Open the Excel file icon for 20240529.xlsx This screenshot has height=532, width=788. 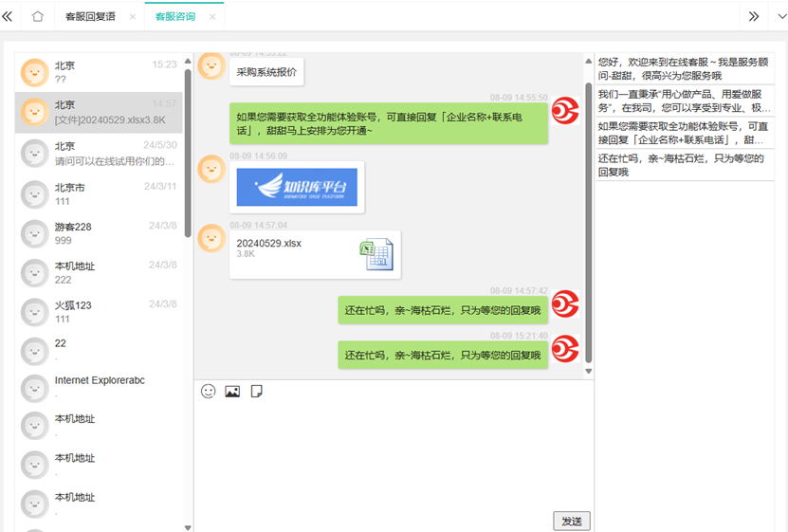point(376,255)
